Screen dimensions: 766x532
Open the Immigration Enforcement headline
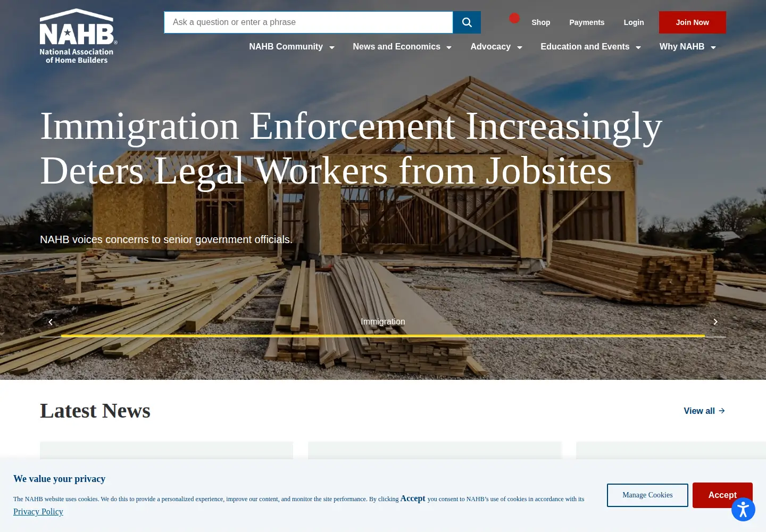pyautogui.click(x=351, y=149)
